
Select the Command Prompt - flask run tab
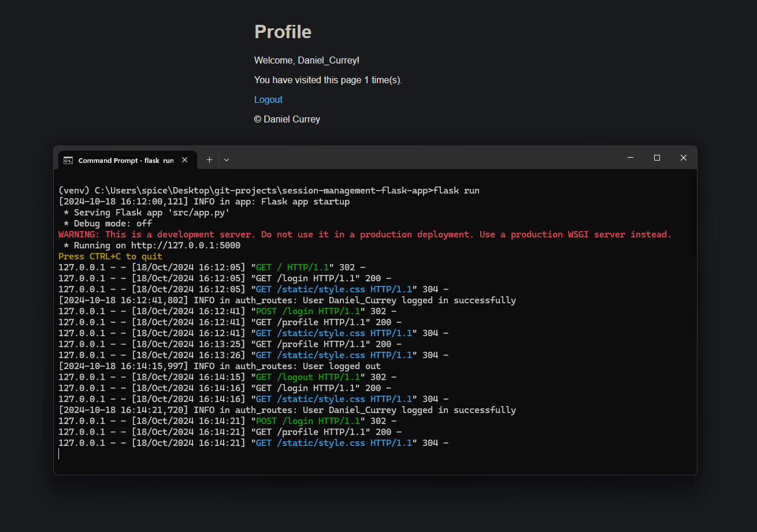(x=127, y=160)
